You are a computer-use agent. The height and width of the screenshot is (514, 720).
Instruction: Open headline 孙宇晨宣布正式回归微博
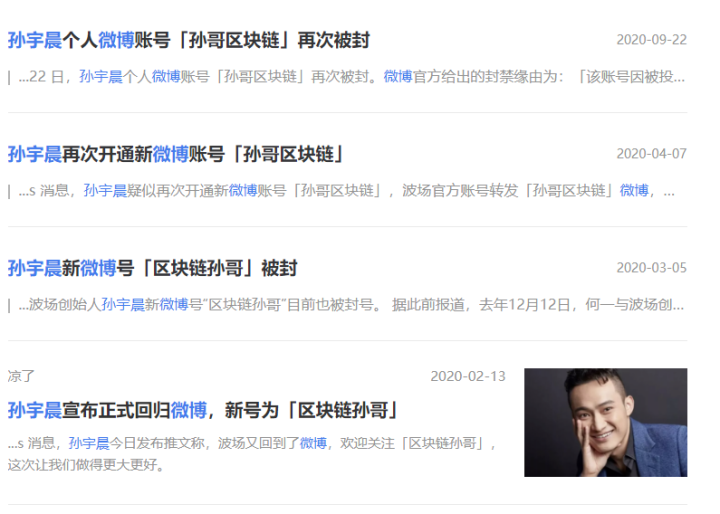click(x=202, y=410)
